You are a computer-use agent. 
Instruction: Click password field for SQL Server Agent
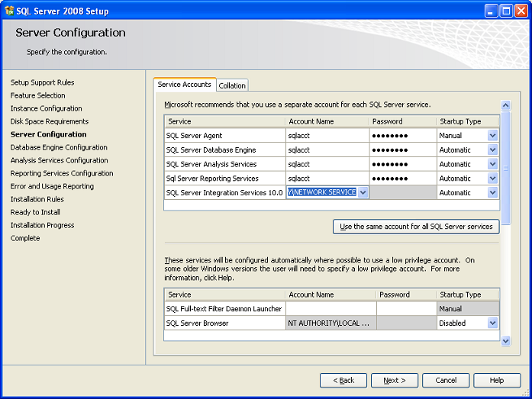click(x=403, y=136)
